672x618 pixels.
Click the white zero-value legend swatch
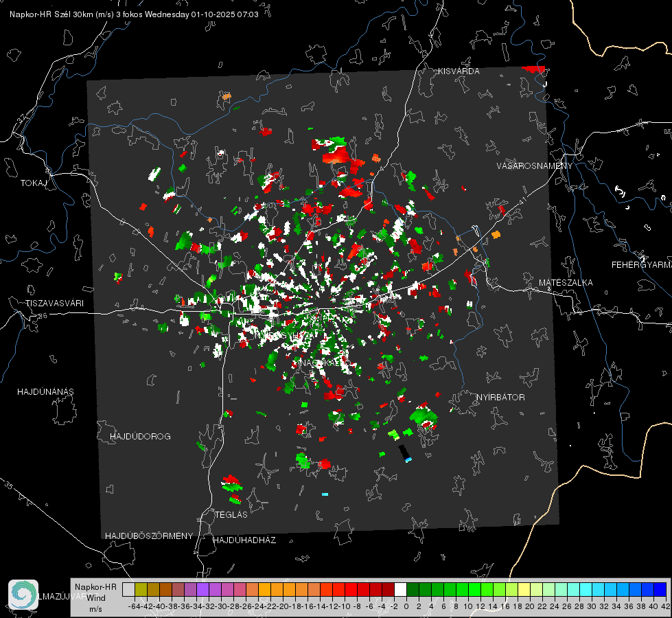(400, 589)
